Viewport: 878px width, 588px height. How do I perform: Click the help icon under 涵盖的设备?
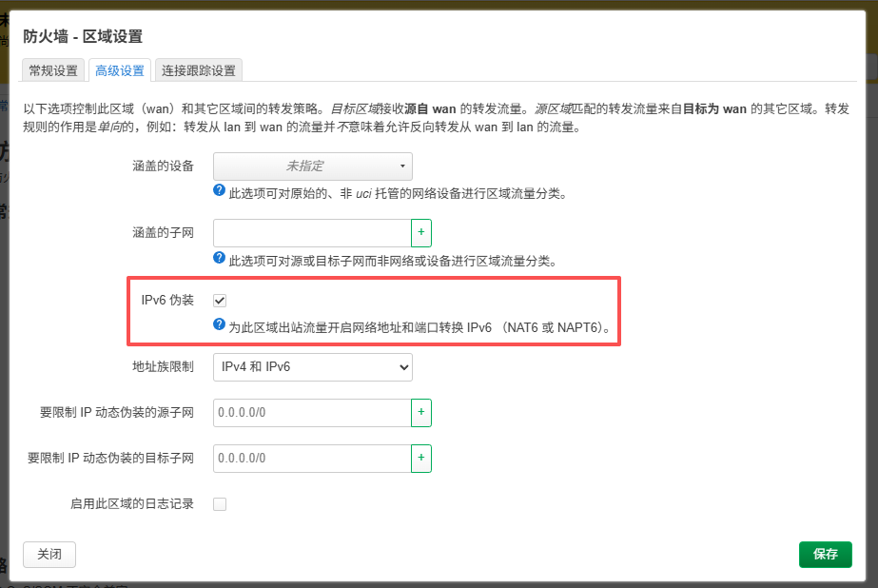[x=220, y=192]
